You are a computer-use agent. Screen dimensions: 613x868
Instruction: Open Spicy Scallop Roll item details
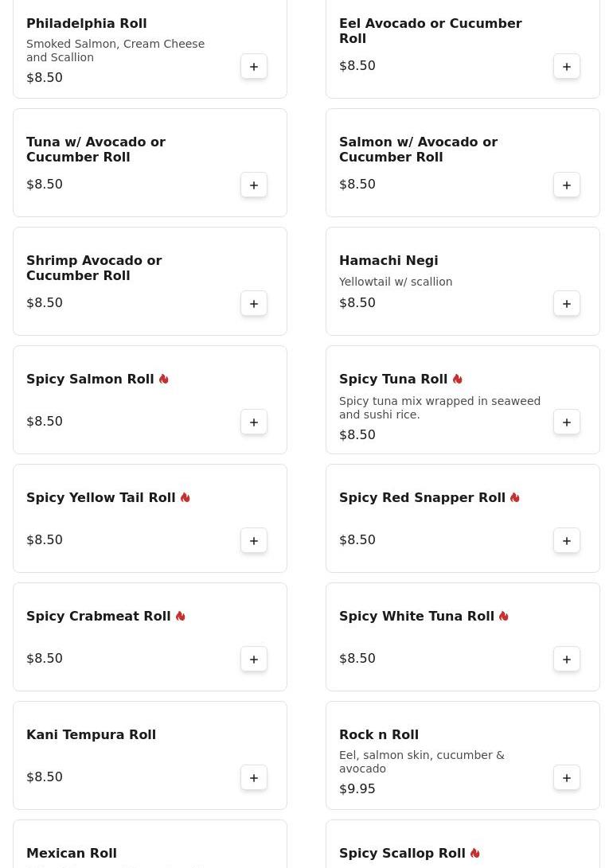coord(402,853)
